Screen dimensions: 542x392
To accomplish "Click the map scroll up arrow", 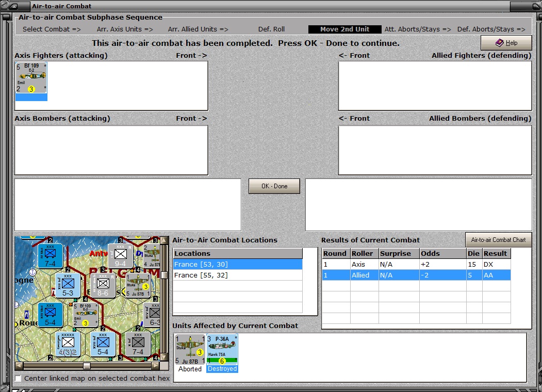I will click(x=164, y=240).
